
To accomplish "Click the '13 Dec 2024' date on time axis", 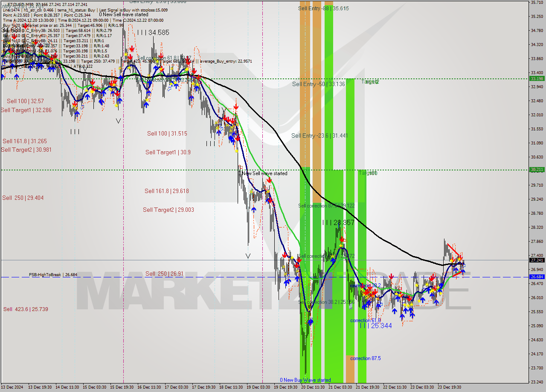I will pos(12,387).
